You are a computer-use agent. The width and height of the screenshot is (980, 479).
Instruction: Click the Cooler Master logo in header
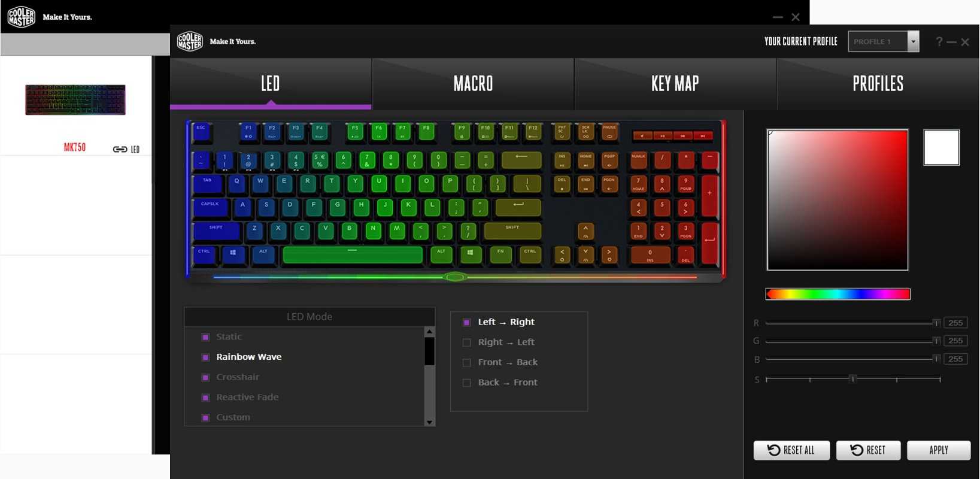pyautogui.click(x=190, y=41)
